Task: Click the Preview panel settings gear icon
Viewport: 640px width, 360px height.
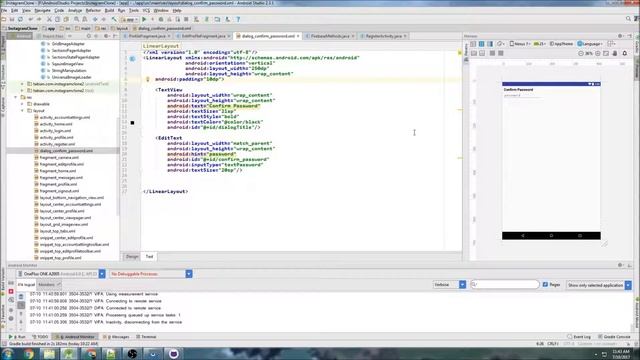Action: click(620, 36)
